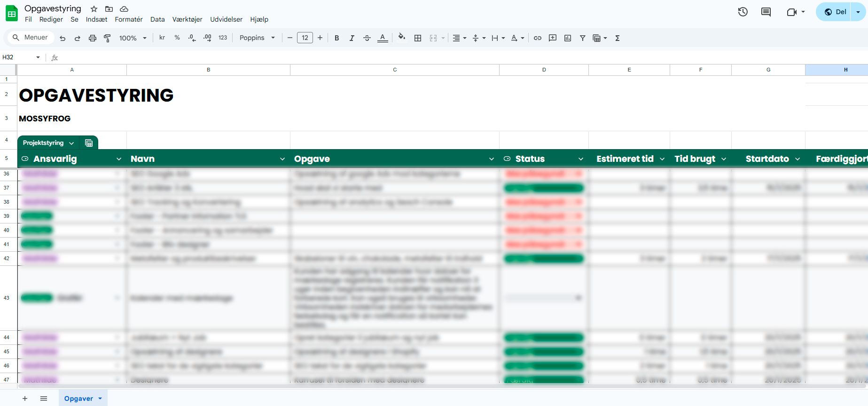Viewport: 868px width, 406px height.
Task: Activate the paint format roller
Action: click(107, 38)
